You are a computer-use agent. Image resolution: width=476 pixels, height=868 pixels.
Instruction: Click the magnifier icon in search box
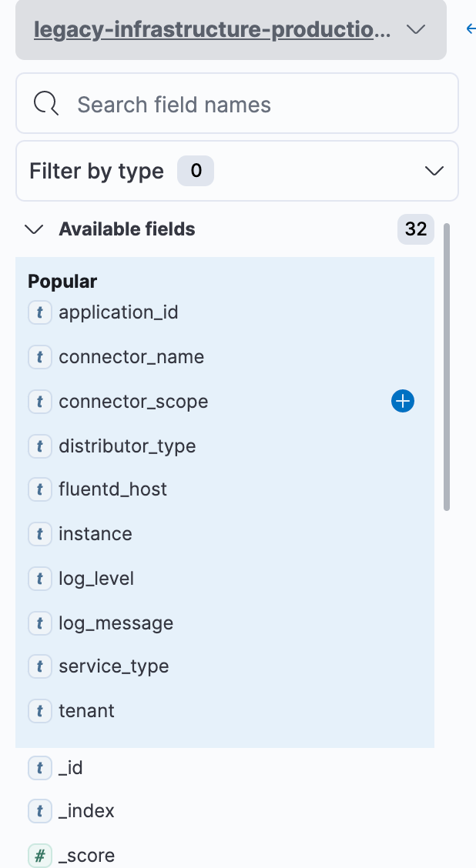click(x=46, y=104)
